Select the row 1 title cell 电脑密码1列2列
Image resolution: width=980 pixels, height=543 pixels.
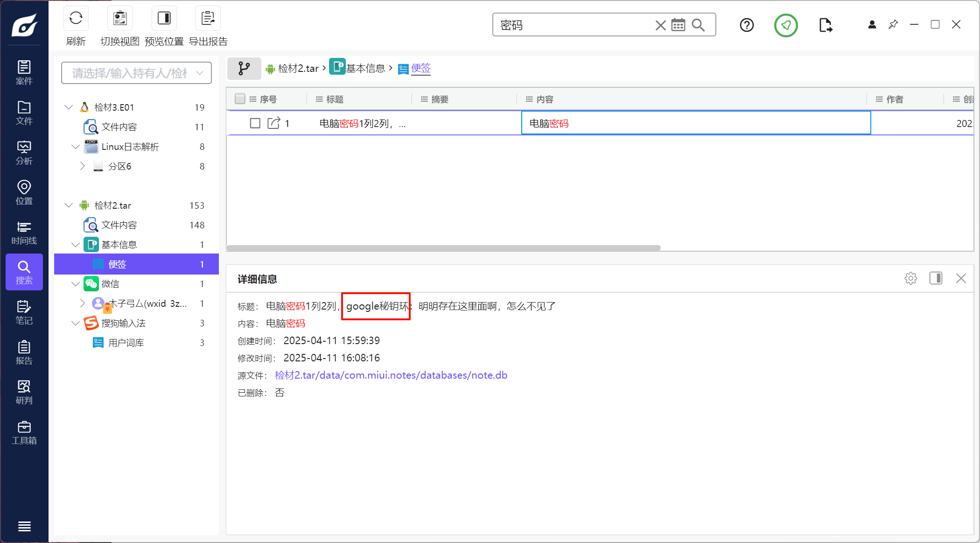(362, 123)
